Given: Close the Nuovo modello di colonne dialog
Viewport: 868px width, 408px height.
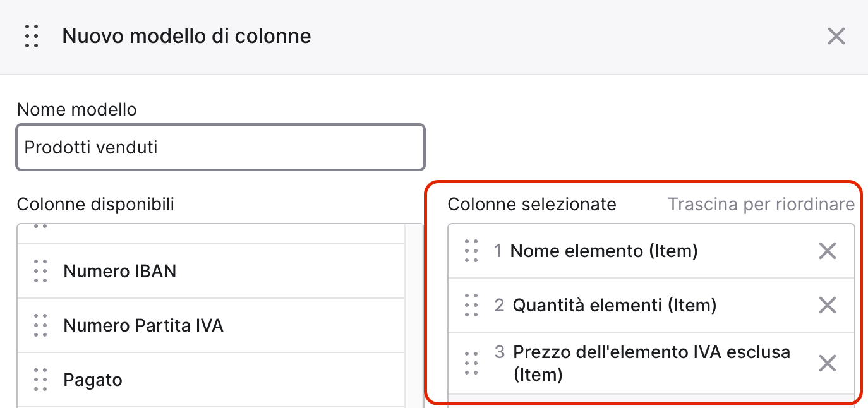Looking at the screenshot, I should (836, 36).
